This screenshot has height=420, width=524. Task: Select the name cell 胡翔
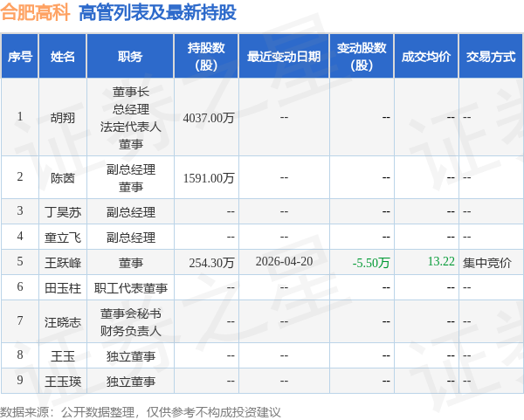pyautogui.click(x=63, y=118)
